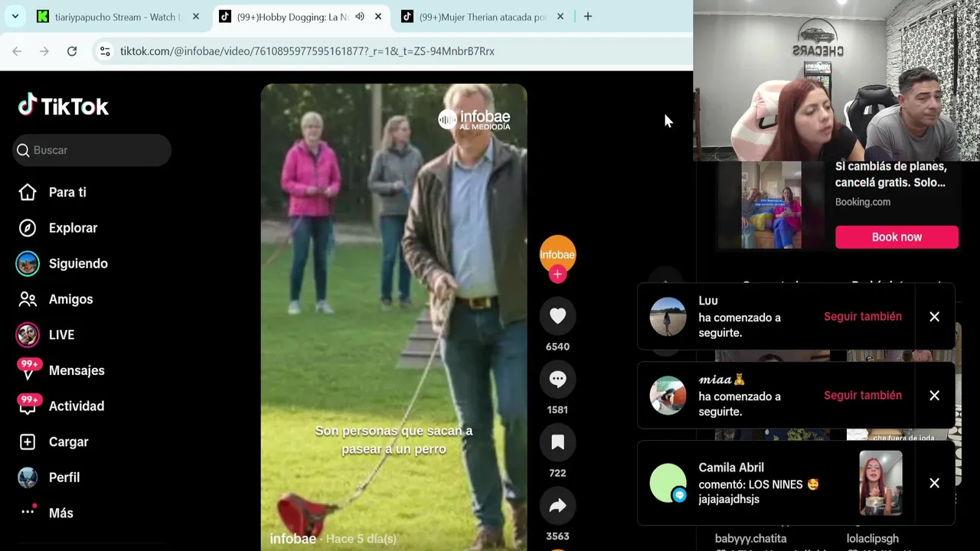The image size is (980, 551).
Task: Go forward in browser history
Action: [44, 51]
